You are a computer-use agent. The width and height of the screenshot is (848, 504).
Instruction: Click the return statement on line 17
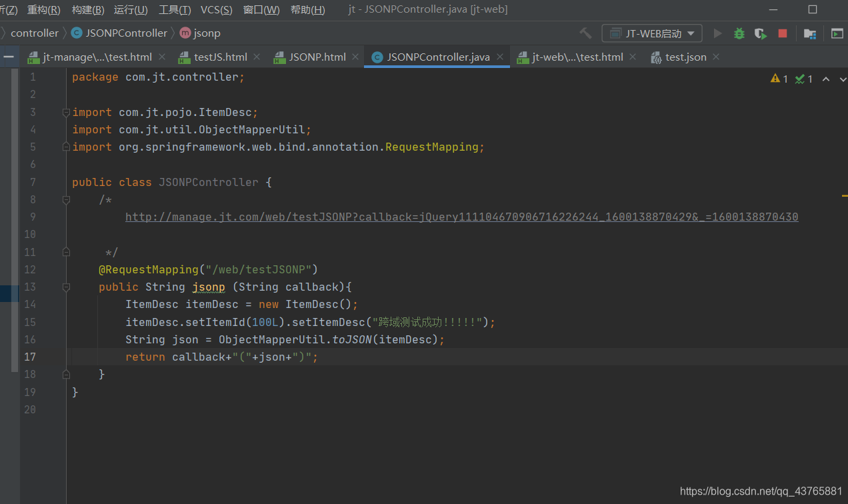(x=222, y=357)
